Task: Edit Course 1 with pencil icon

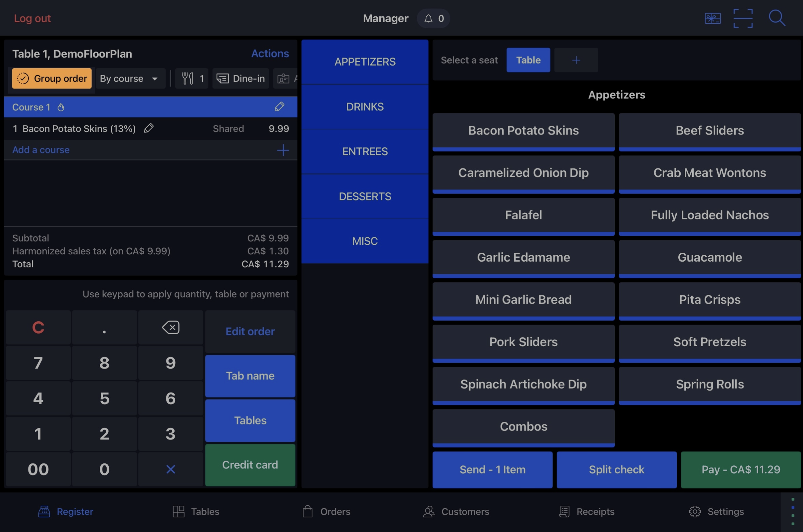Action: (279, 107)
